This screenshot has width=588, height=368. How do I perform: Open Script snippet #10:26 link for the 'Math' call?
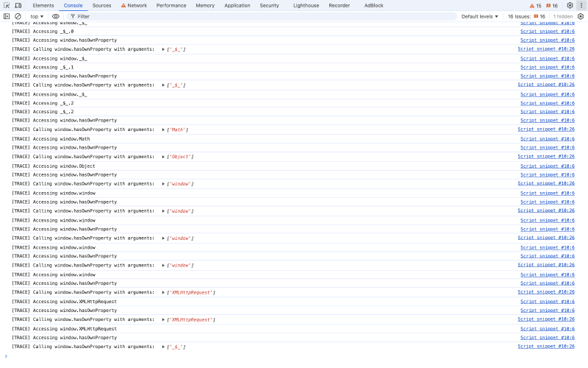pyautogui.click(x=546, y=130)
